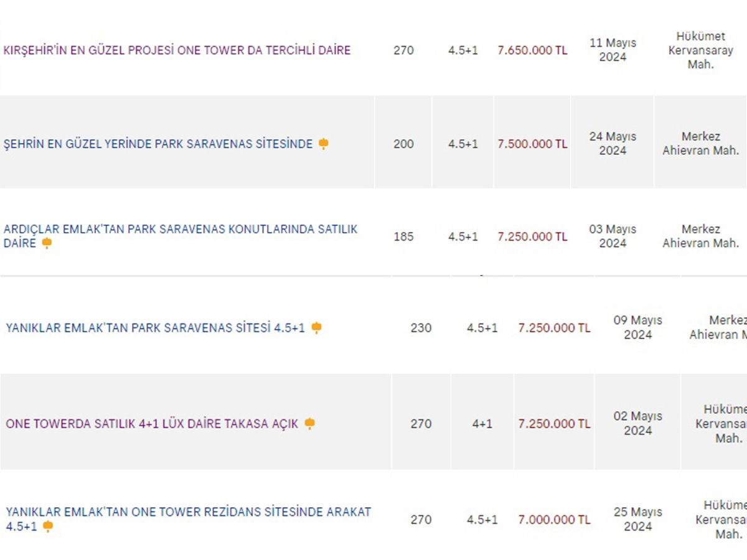Open KIRŞEHİR'İN EN GÜZEL PROJESİ listing

177,50
